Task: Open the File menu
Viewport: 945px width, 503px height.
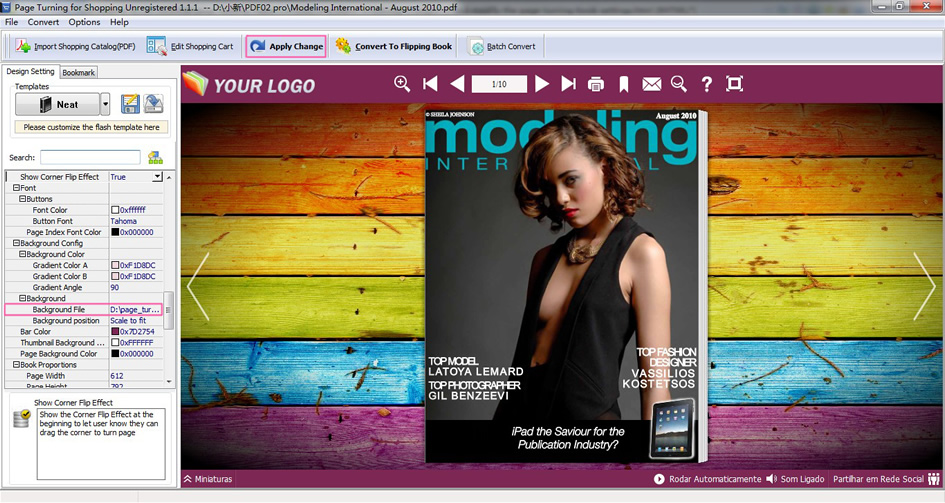Action: tap(11, 22)
